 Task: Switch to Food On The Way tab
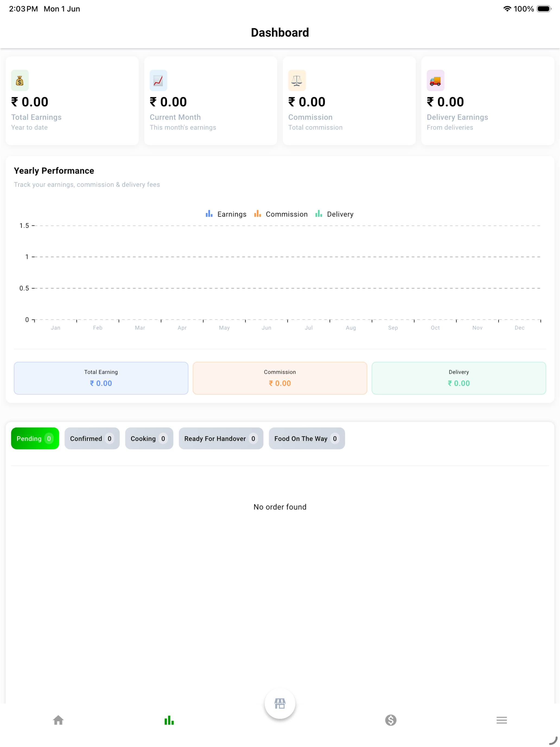(x=307, y=438)
